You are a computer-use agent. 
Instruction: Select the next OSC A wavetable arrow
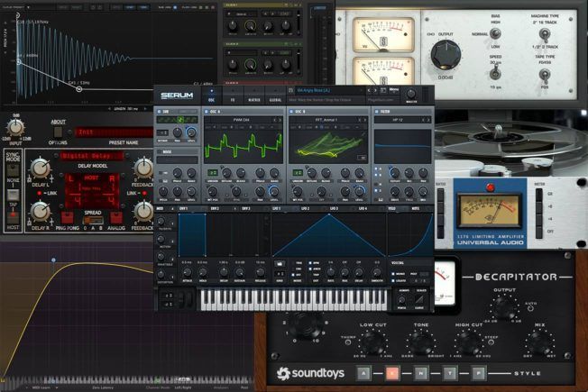click(x=280, y=120)
